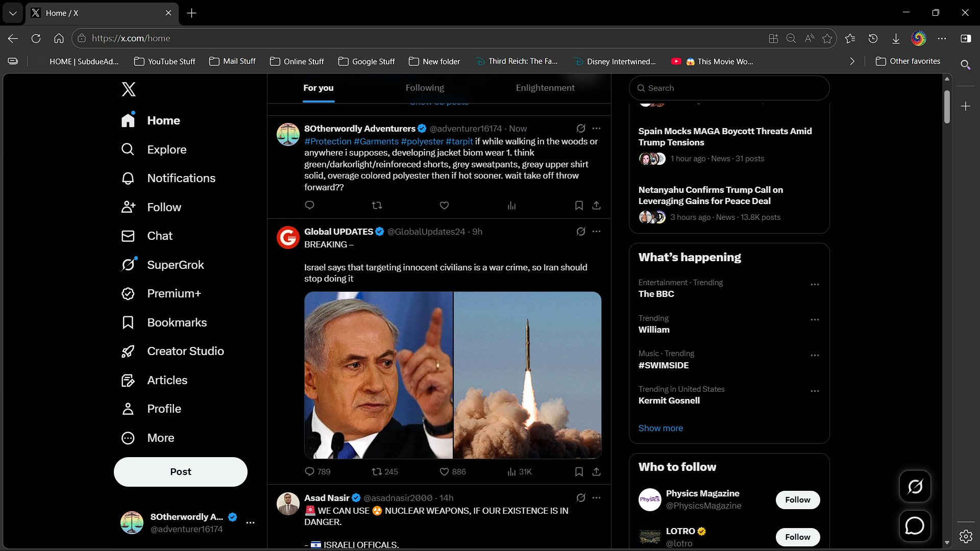The height and width of the screenshot is (551, 980).
Task: Toggle favorite star in address bar
Action: tap(827, 38)
